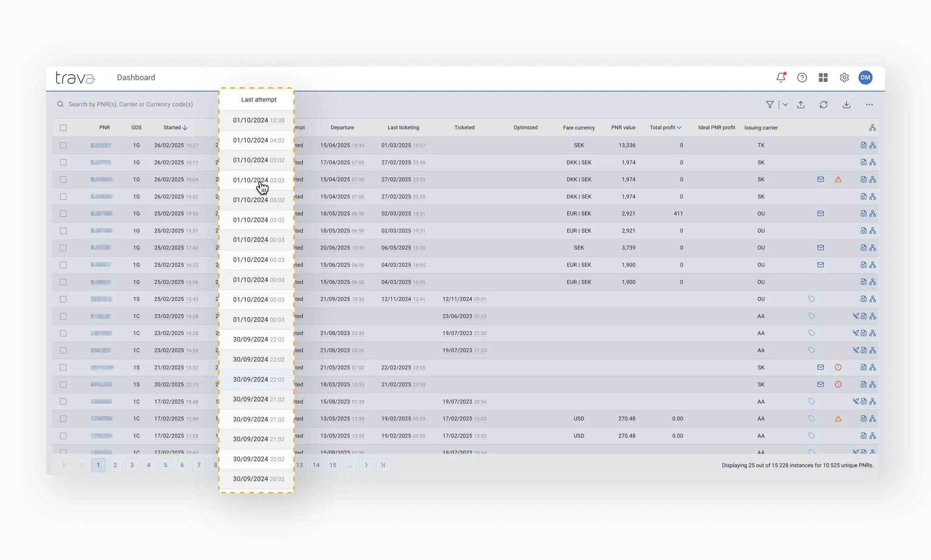Click the download icon in toolbar

(847, 105)
